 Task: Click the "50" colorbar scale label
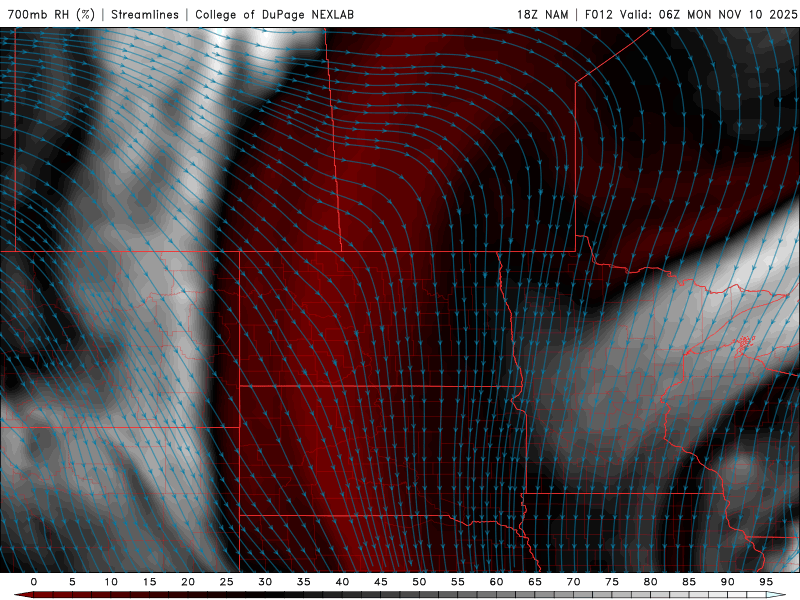pyautogui.click(x=419, y=582)
